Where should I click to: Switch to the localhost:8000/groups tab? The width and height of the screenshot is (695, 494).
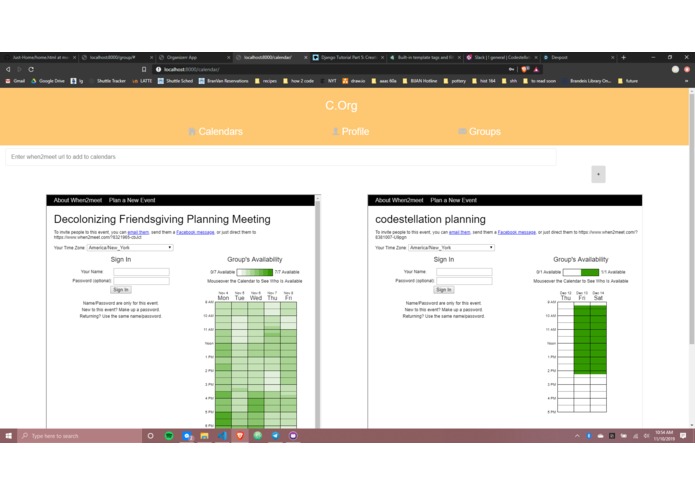[116, 58]
